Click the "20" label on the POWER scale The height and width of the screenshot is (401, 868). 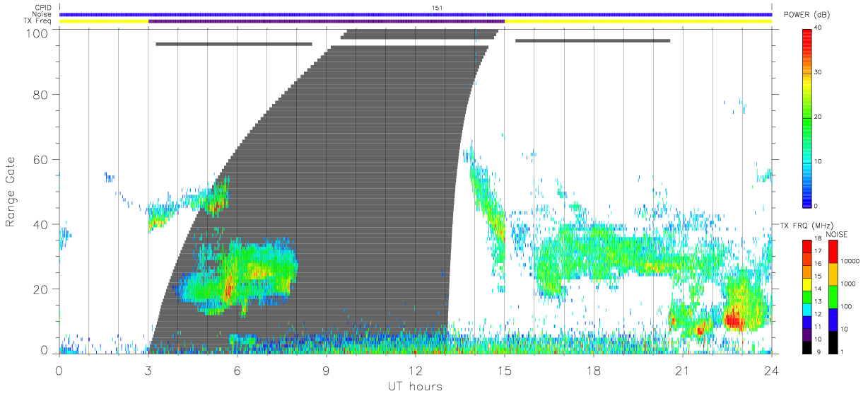pyautogui.click(x=818, y=117)
